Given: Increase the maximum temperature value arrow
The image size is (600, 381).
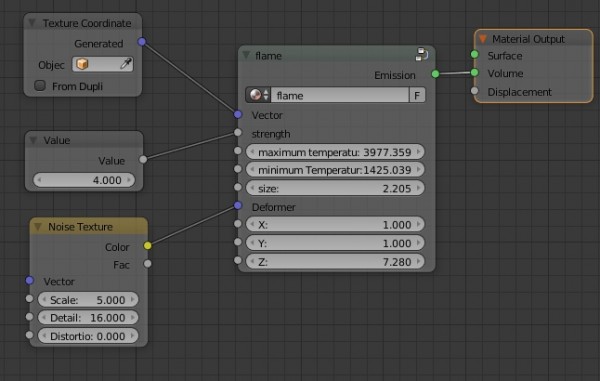Looking at the screenshot, I should 418,151.
